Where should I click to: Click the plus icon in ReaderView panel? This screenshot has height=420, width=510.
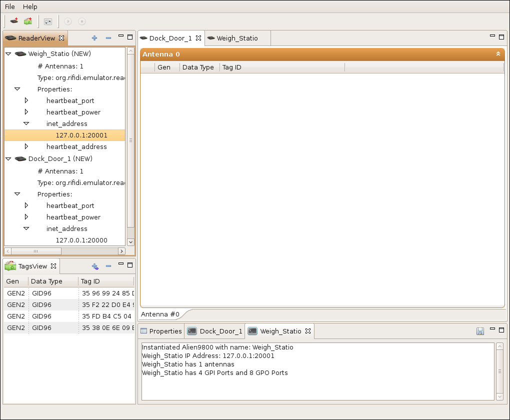[94, 38]
